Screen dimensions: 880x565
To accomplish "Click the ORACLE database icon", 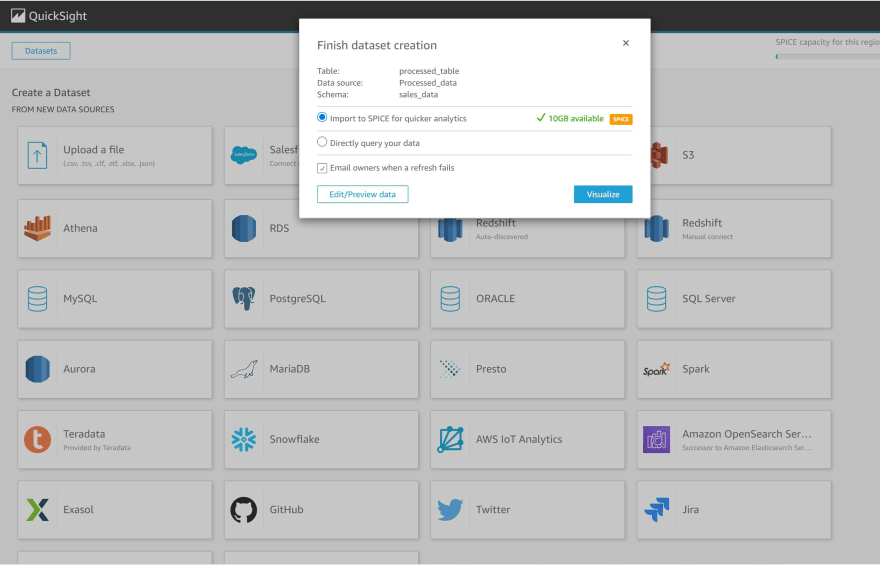I will click(450, 299).
